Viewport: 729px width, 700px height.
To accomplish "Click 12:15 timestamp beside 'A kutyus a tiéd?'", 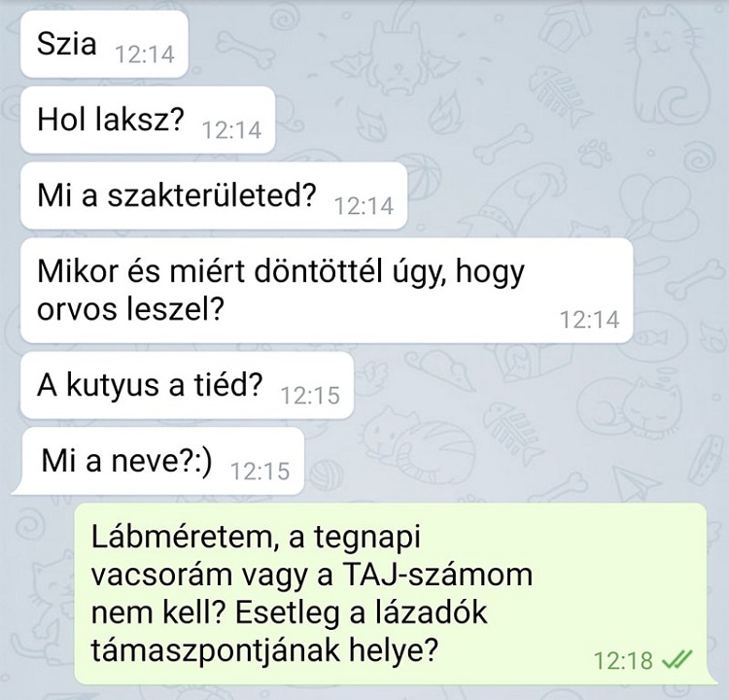I will 310,396.
